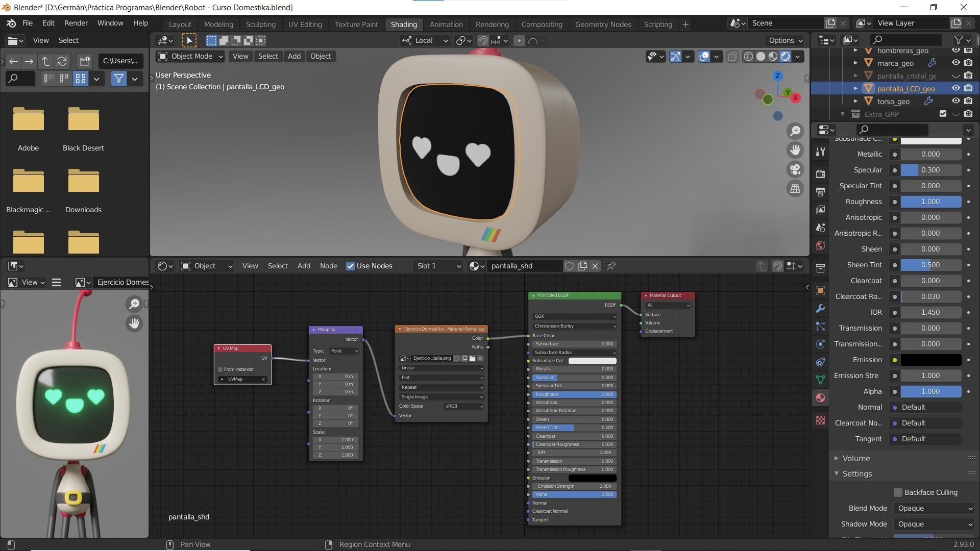Screen dimensions: 980x551
Task: Toggle the viewport gizmo display button
Action: click(x=675, y=56)
